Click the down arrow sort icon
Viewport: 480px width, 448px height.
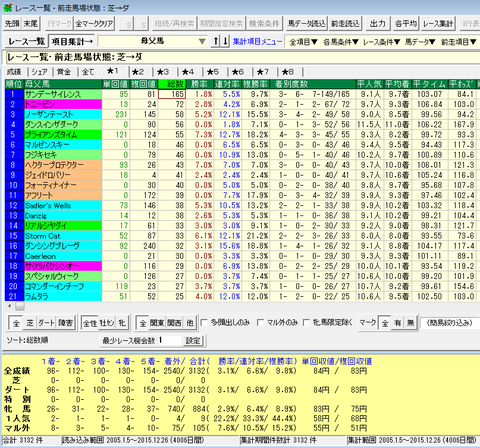coord(225,41)
